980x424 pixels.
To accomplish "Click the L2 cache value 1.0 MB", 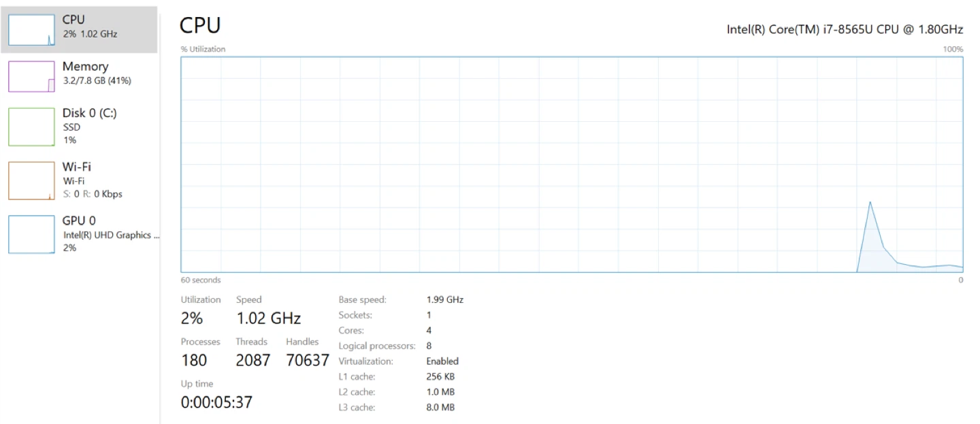I will point(440,392).
